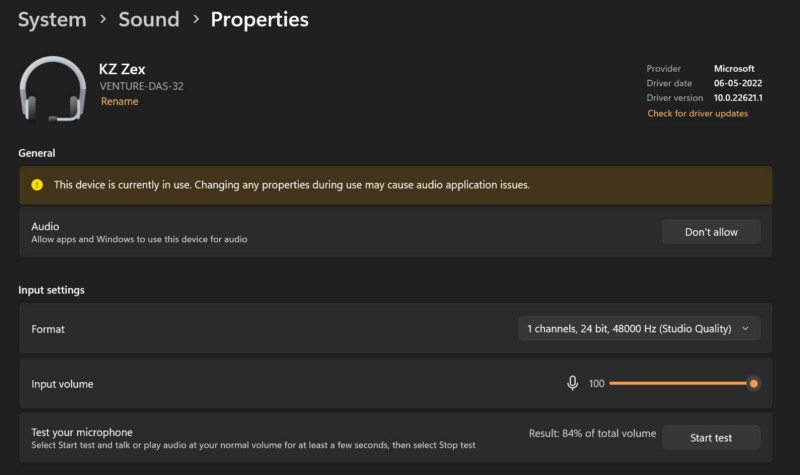This screenshot has width=800, height=475.
Task: Click Rename under device name
Action: (119, 101)
